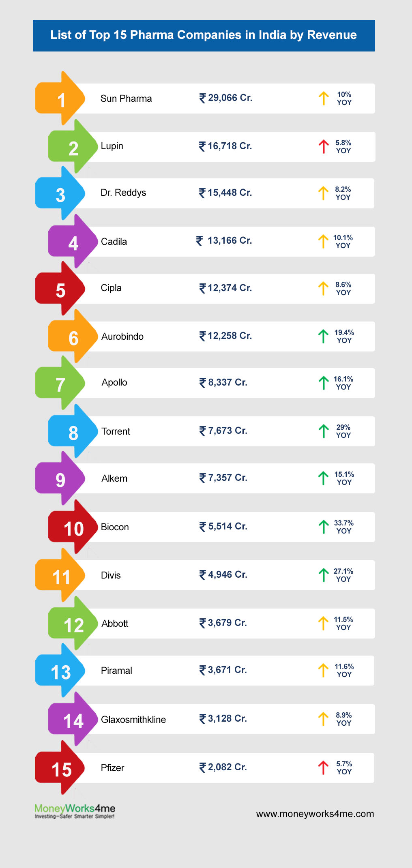
Task: Select the Glaxosmithkline company name
Action: click(x=133, y=720)
